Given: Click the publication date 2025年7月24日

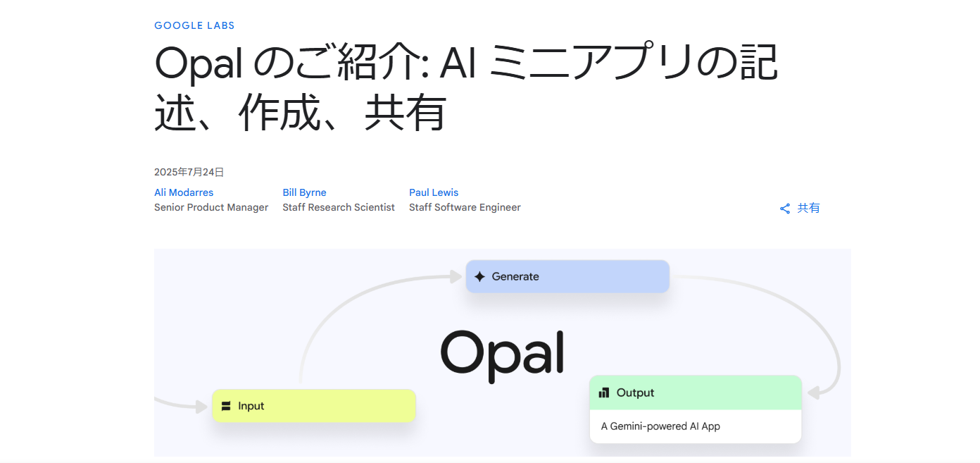Looking at the screenshot, I should (189, 172).
